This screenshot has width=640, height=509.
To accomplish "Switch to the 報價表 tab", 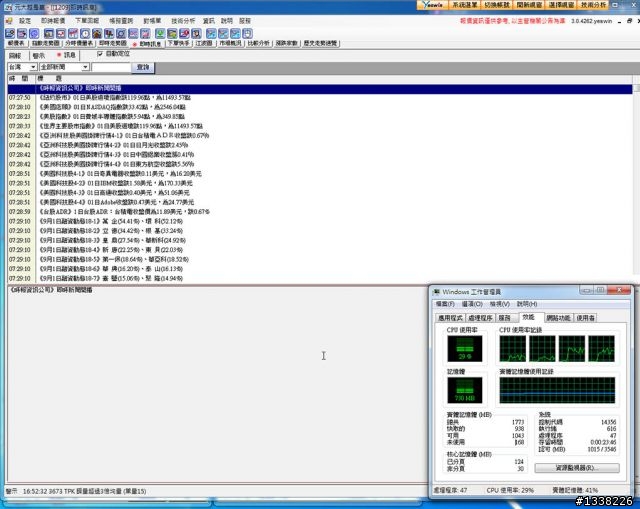I will (x=16, y=43).
